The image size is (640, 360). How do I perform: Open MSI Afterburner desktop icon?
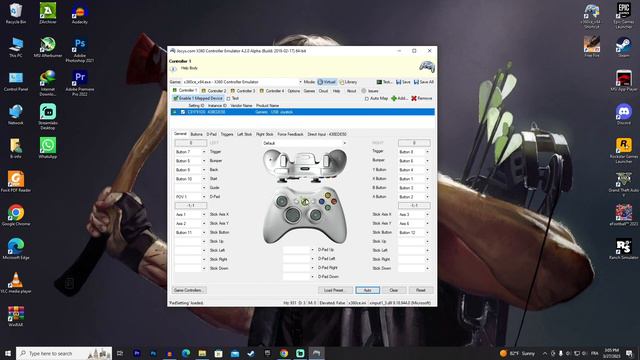[48, 47]
